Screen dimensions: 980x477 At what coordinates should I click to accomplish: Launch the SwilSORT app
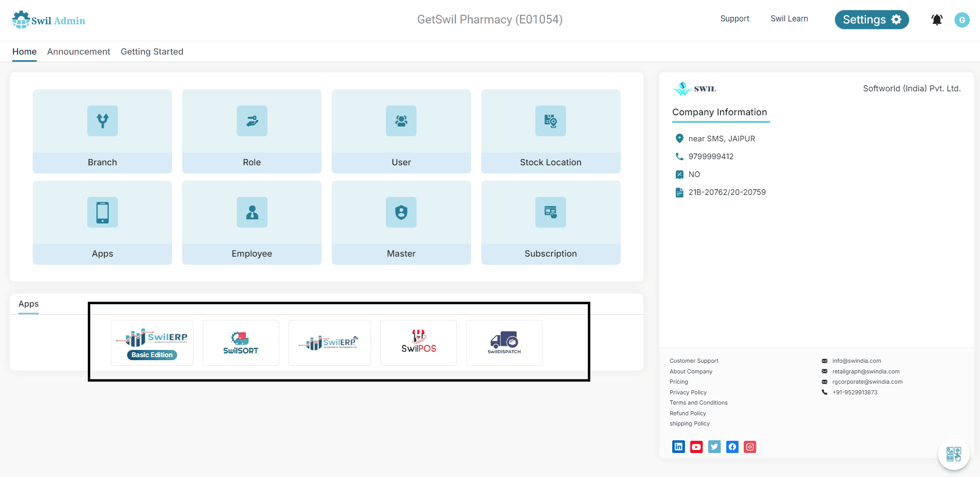(x=241, y=343)
